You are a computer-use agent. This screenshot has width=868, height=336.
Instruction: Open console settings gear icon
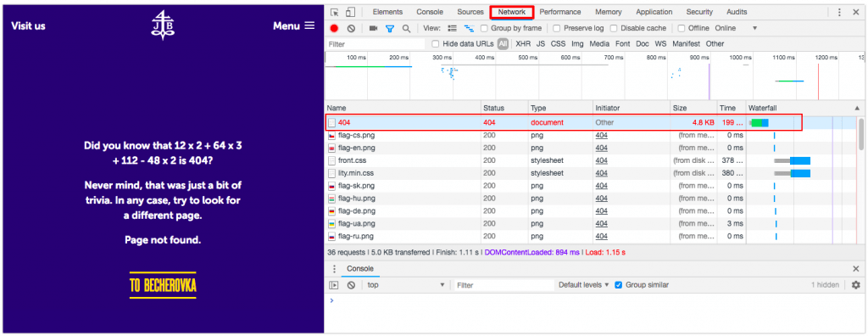point(856,285)
